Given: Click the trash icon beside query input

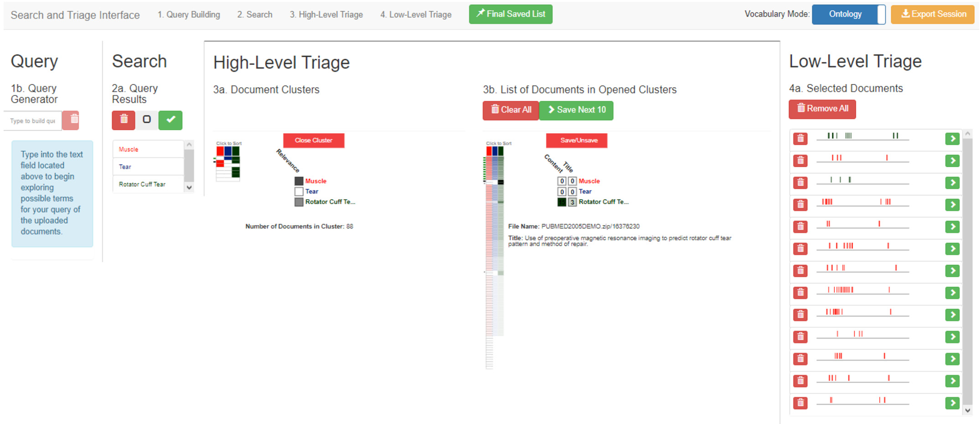Looking at the screenshot, I should point(71,120).
